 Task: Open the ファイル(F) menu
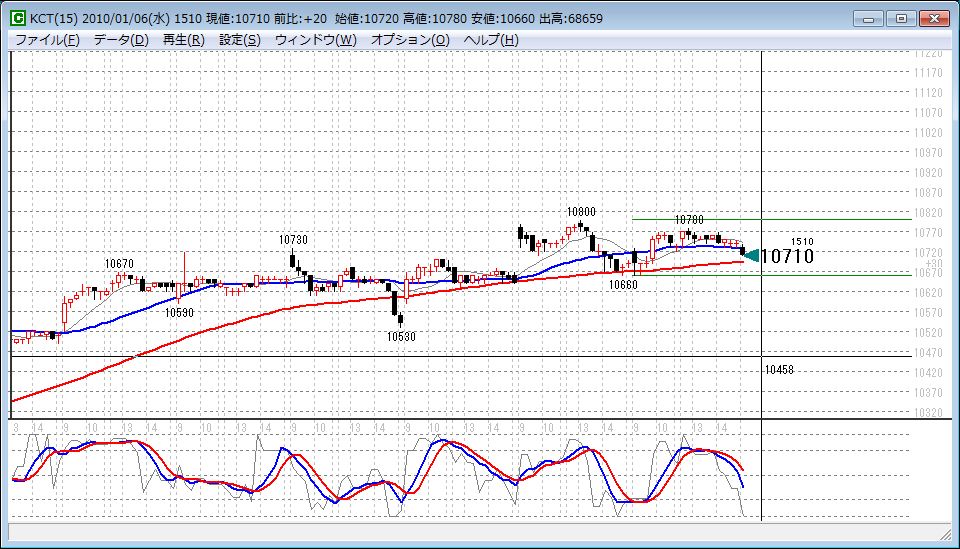pos(47,40)
